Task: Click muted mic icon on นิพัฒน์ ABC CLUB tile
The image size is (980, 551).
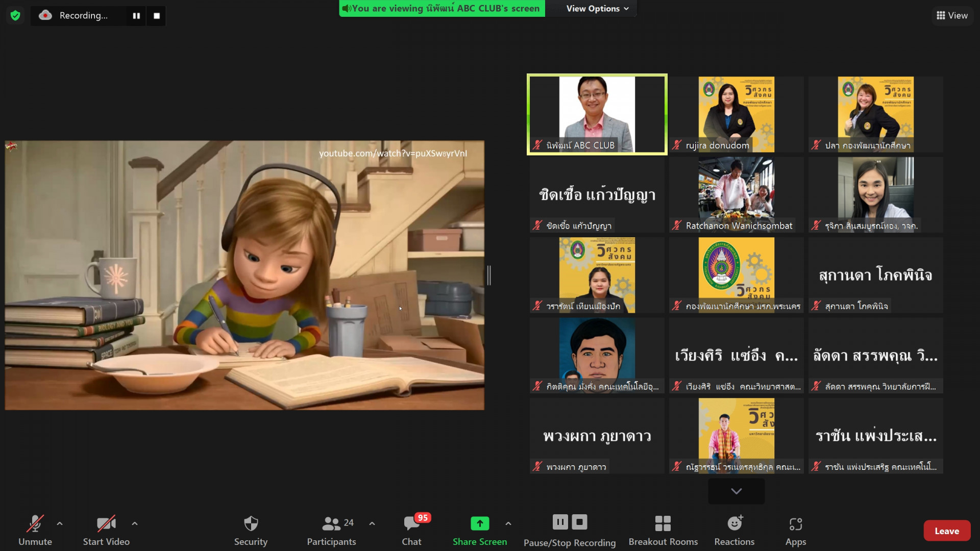Action: pos(537,145)
